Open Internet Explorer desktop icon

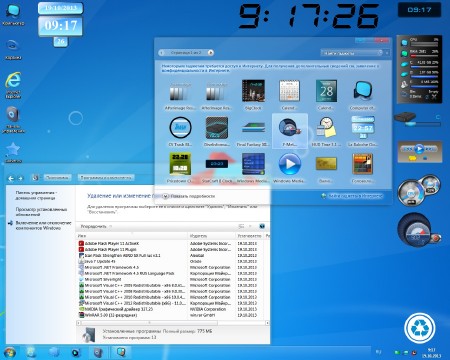13,85
